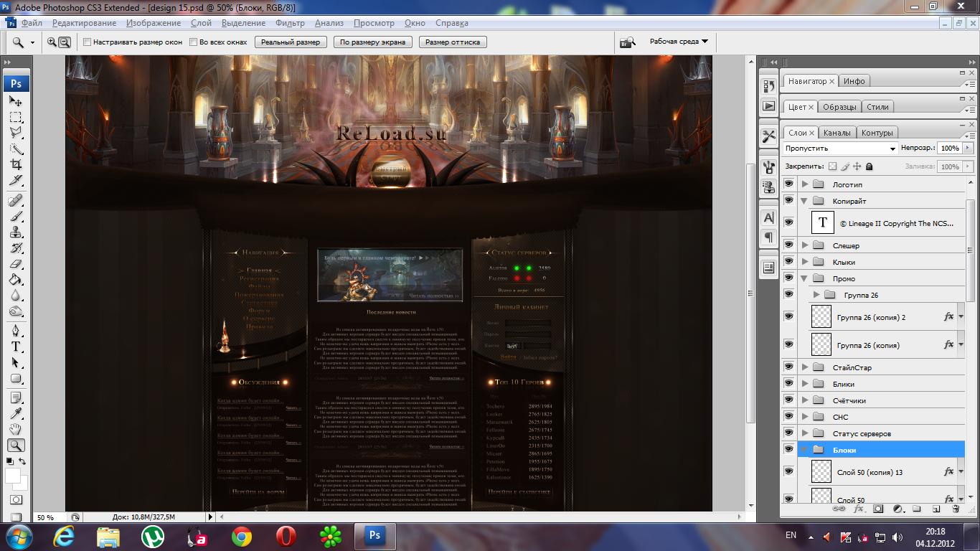Viewport: 980px width, 551px height.
Task: Select the Paint Bucket tool
Action: tap(16, 279)
